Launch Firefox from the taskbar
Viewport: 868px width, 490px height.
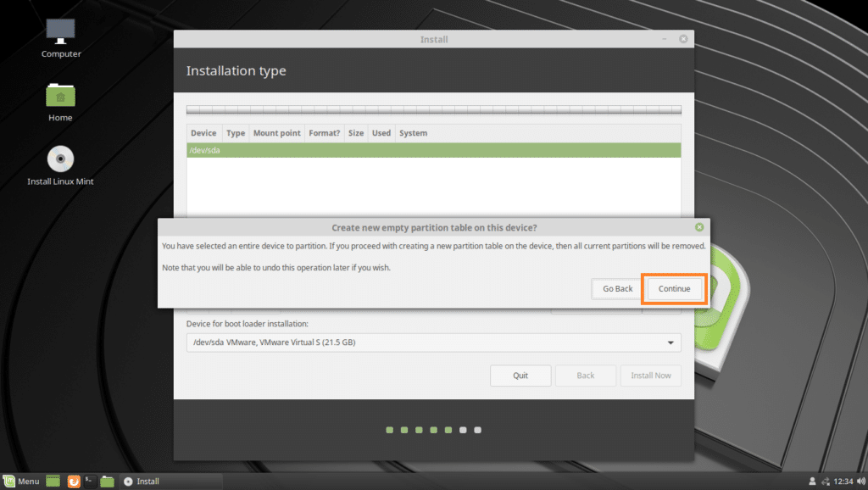click(74, 481)
